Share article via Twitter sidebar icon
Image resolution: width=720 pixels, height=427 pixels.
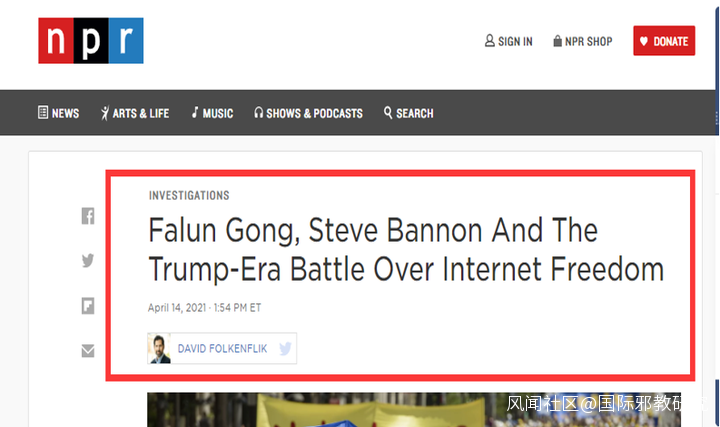pyautogui.click(x=88, y=261)
